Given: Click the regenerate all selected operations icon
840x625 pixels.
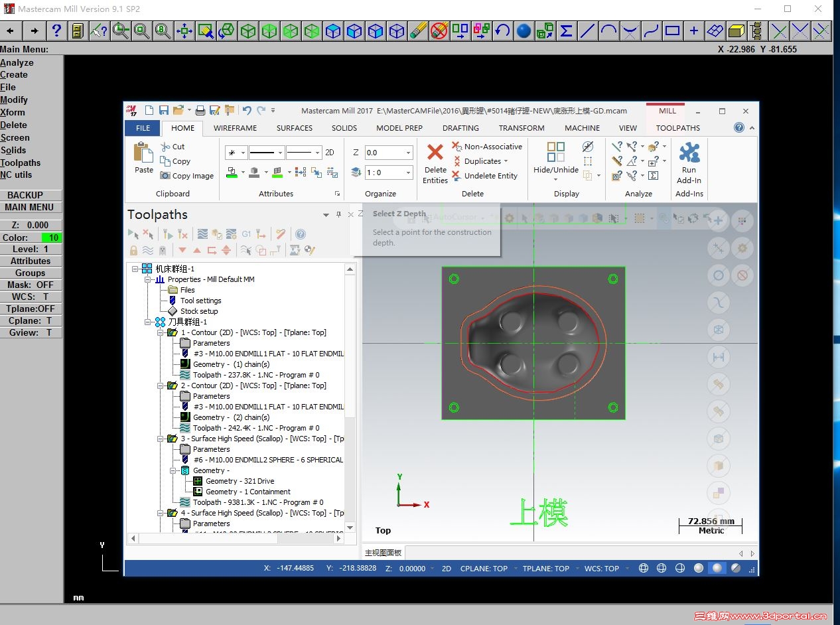Looking at the screenshot, I should tap(168, 234).
